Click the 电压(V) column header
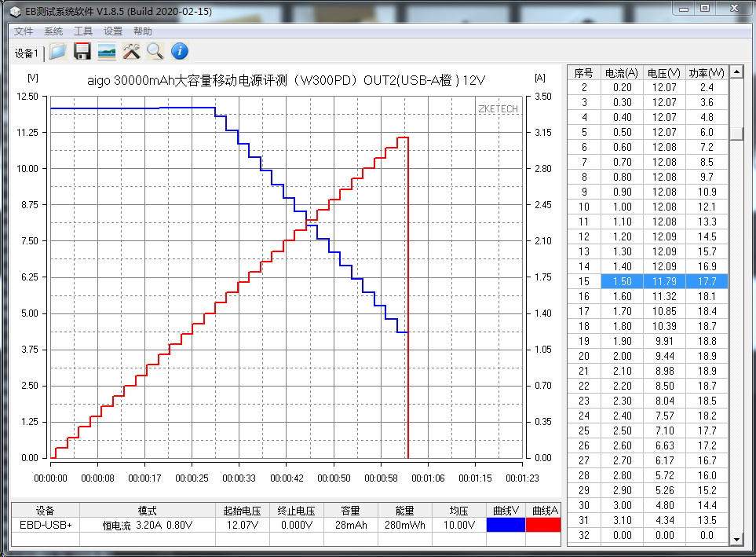This screenshot has width=756, height=557. [x=664, y=73]
